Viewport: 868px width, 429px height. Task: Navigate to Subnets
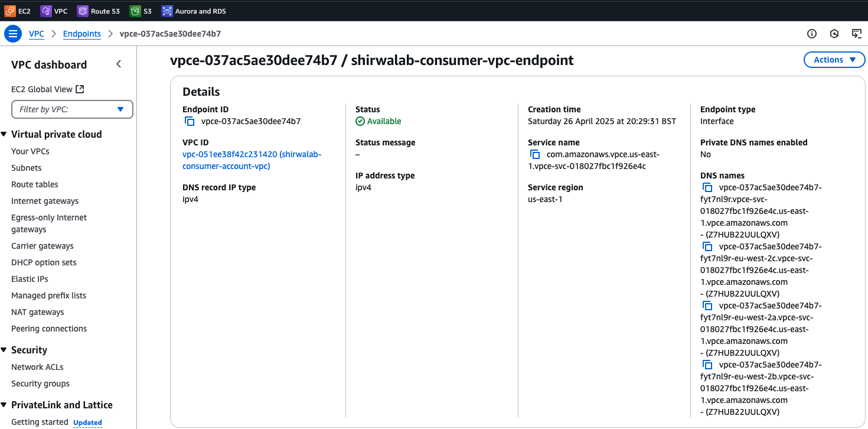pyautogui.click(x=27, y=168)
